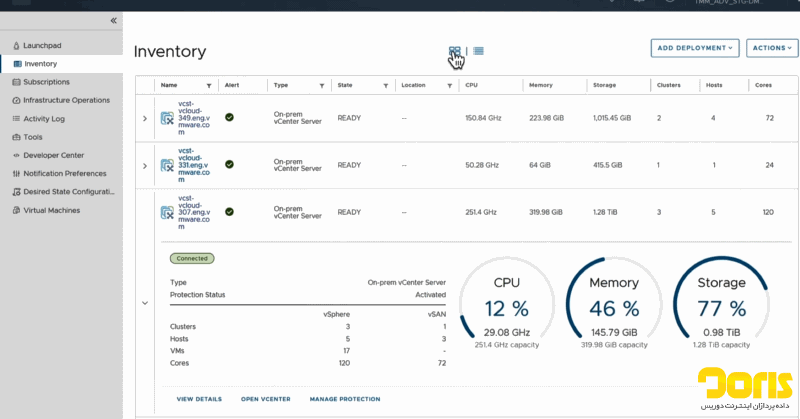Image resolution: width=800 pixels, height=419 pixels.
Task: Click Developer Center code icon
Action: pyautogui.click(x=16, y=155)
